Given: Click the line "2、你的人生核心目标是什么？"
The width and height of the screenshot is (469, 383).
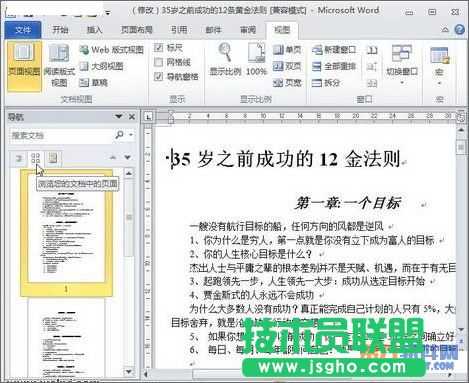Looking at the screenshot, I should [251, 254].
